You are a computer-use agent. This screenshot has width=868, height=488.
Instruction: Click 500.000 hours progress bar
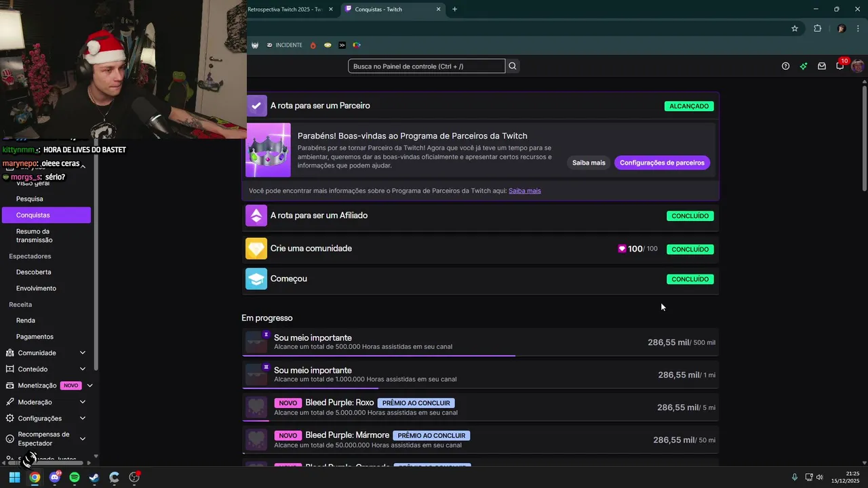point(480,355)
